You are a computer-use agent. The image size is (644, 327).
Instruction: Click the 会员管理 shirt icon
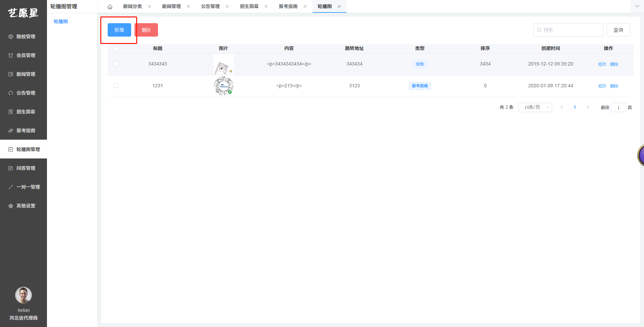click(x=11, y=55)
